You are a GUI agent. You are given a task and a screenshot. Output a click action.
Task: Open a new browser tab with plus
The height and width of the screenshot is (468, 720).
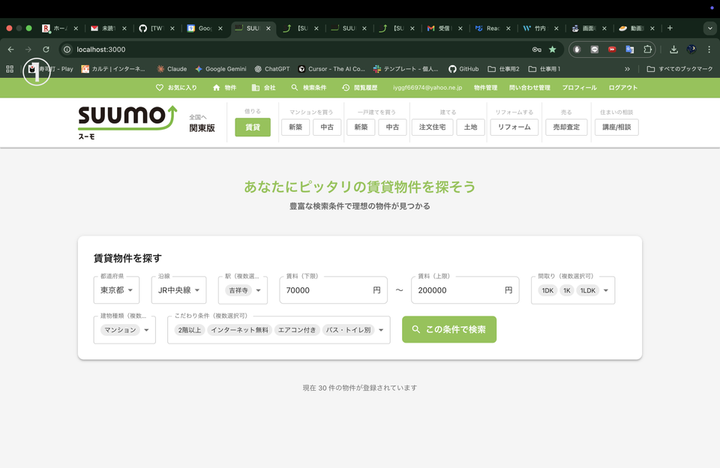670,28
